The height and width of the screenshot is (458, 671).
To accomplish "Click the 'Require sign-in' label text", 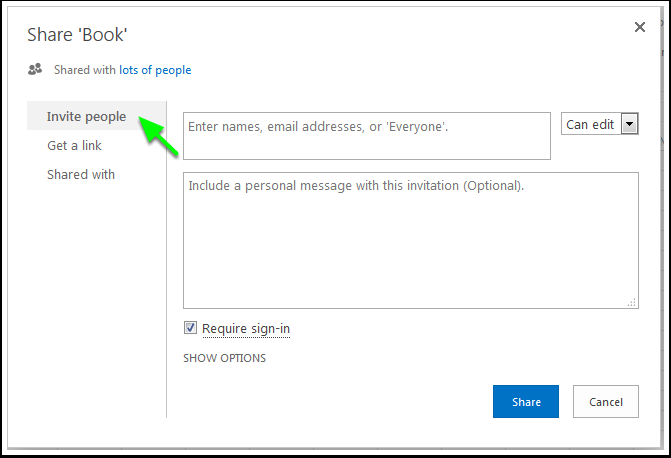I will (246, 329).
